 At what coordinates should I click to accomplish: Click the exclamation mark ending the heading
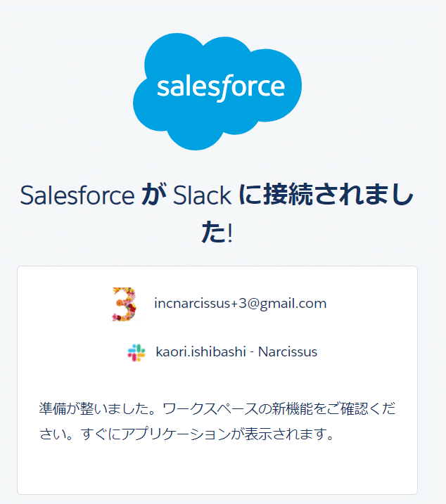230,233
